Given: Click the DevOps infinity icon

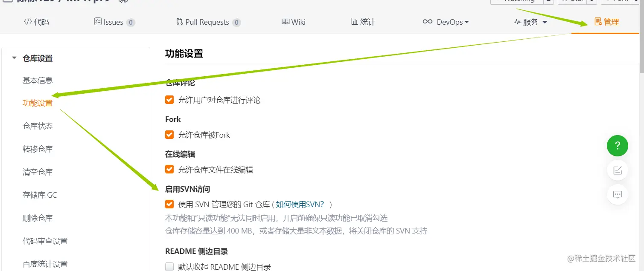Looking at the screenshot, I should pos(427,22).
